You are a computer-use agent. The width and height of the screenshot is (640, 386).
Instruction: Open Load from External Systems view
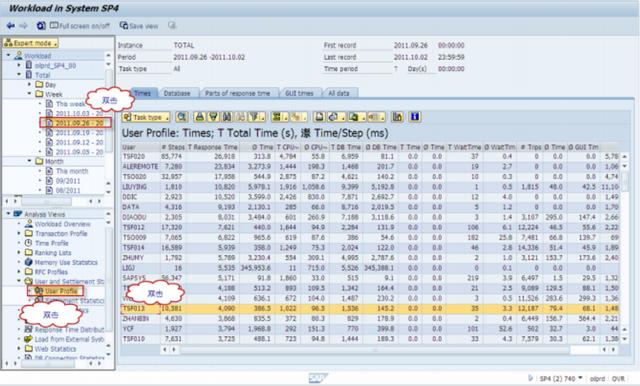click(69, 339)
